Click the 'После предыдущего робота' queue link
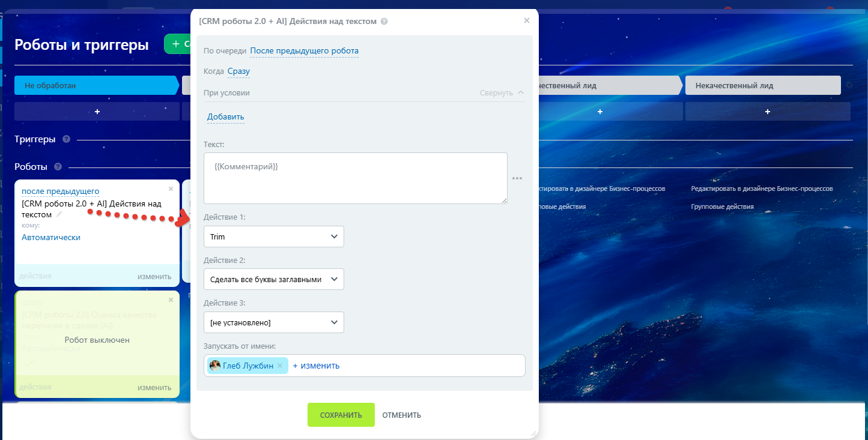The image size is (868, 440). (304, 51)
